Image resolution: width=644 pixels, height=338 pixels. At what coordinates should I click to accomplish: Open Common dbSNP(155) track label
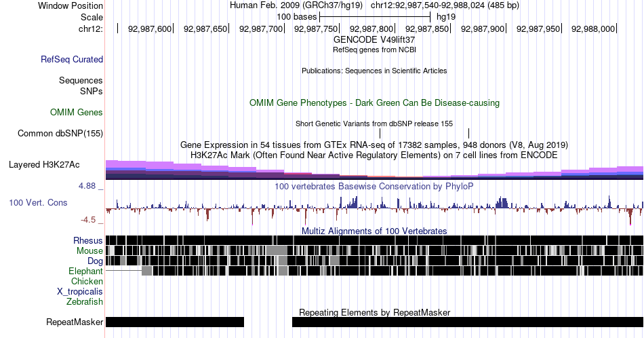pos(60,133)
